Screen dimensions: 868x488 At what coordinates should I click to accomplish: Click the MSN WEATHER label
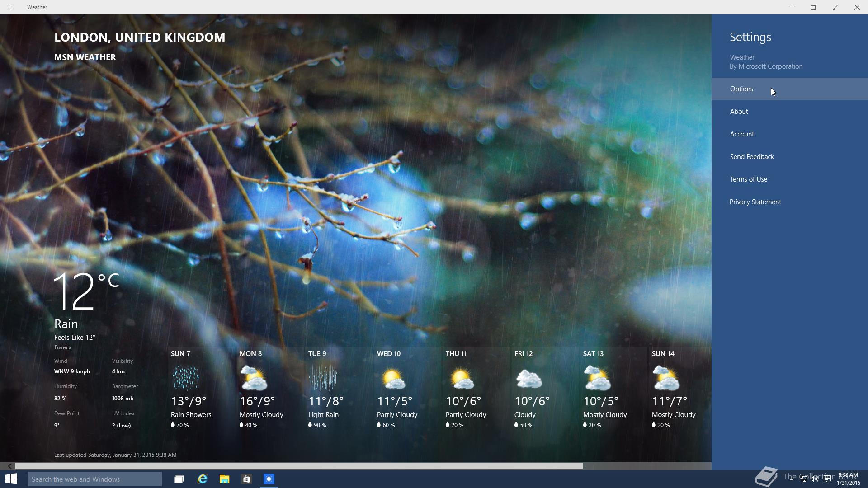85,57
